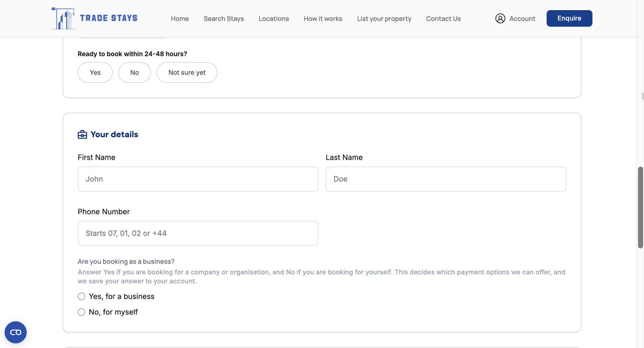Choose No for ready to book
This screenshot has height=348, width=644.
coord(134,73)
